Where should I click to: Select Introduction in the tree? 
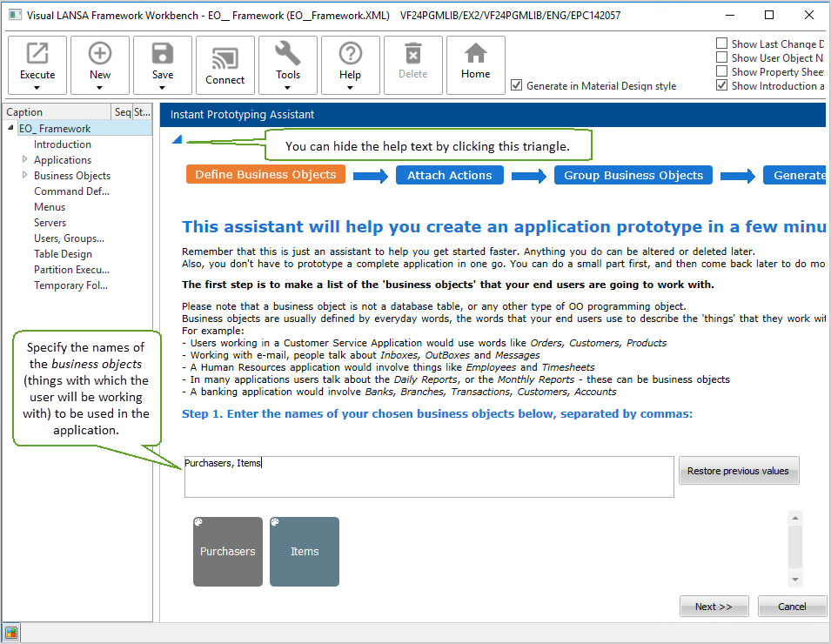[63, 144]
